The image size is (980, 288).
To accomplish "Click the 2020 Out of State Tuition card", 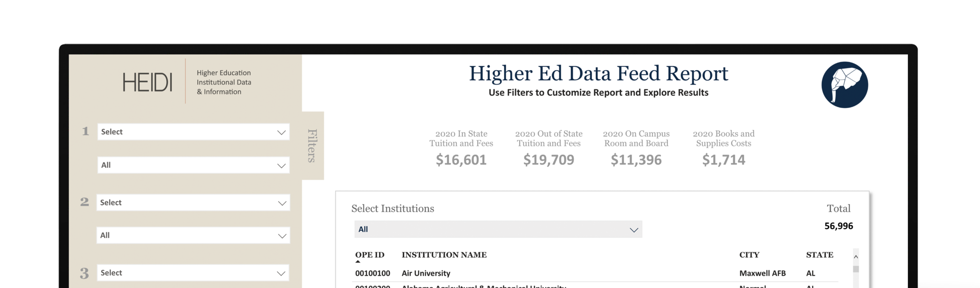I will [x=549, y=148].
